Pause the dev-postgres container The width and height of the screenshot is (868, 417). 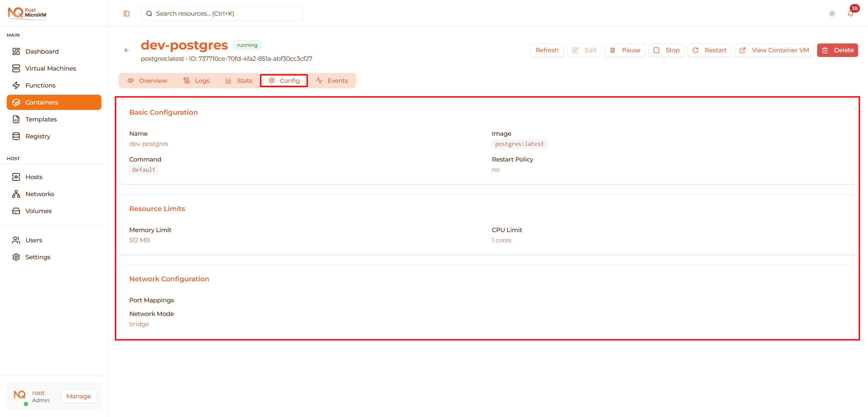coord(624,50)
